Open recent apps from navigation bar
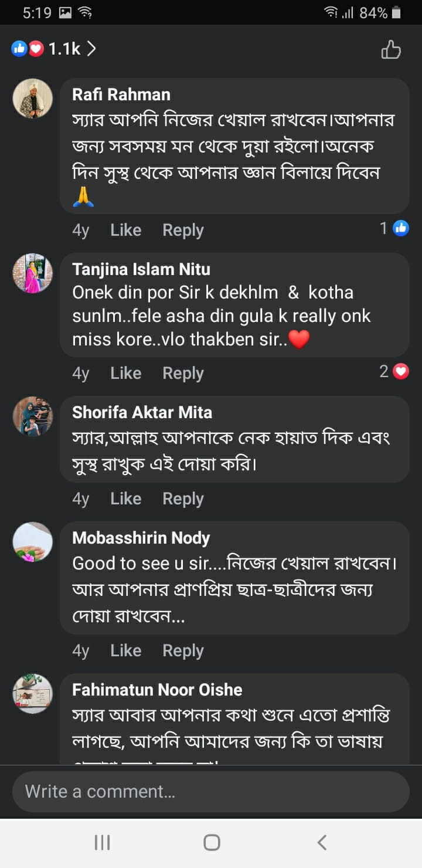The width and height of the screenshot is (422, 868). coord(102,843)
